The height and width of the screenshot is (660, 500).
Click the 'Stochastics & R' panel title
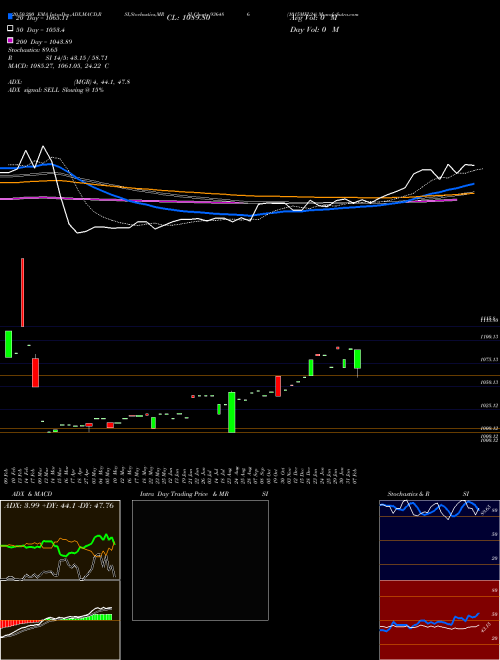point(409,494)
